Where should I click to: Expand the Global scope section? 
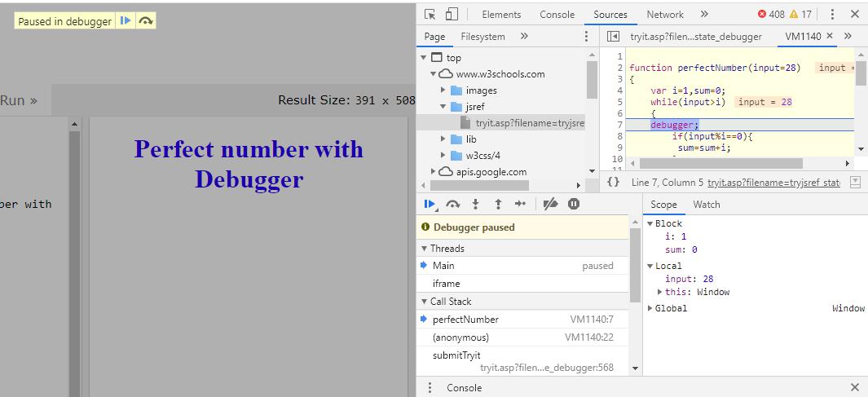point(650,308)
